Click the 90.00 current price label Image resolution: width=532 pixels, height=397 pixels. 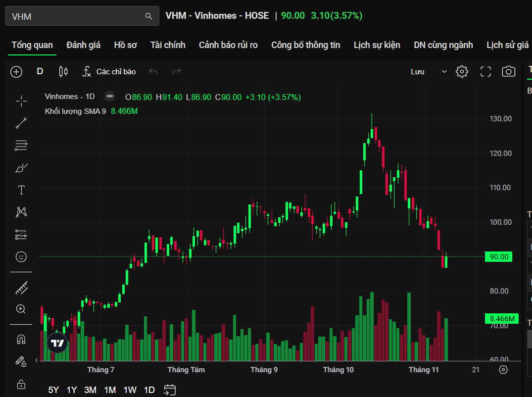point(498,257)
